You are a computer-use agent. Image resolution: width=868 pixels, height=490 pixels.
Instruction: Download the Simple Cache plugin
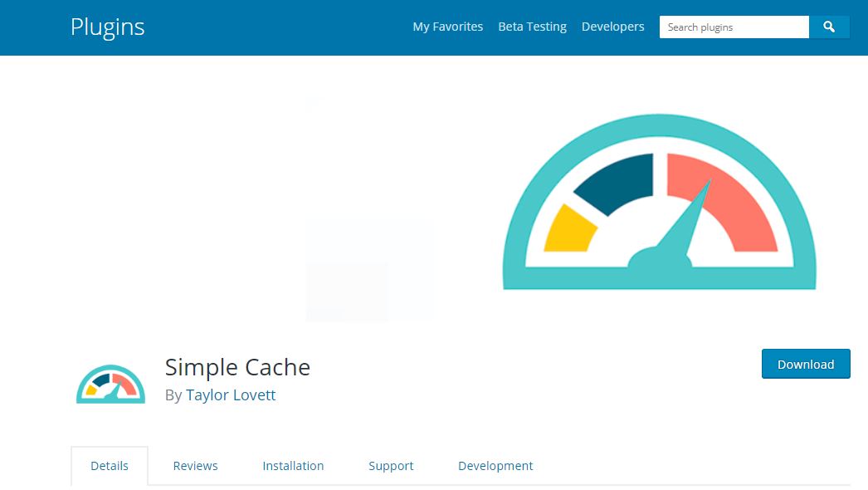coord(806,364)
